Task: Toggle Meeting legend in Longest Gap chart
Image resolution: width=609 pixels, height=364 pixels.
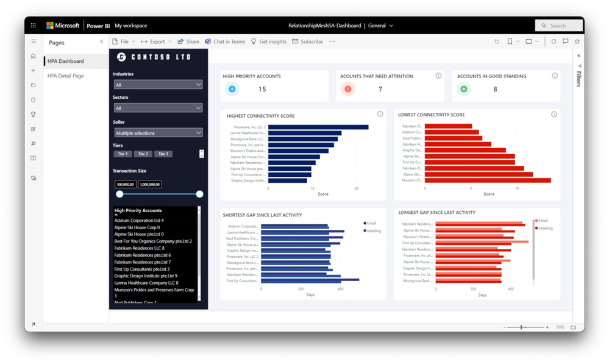Action: 544,228
